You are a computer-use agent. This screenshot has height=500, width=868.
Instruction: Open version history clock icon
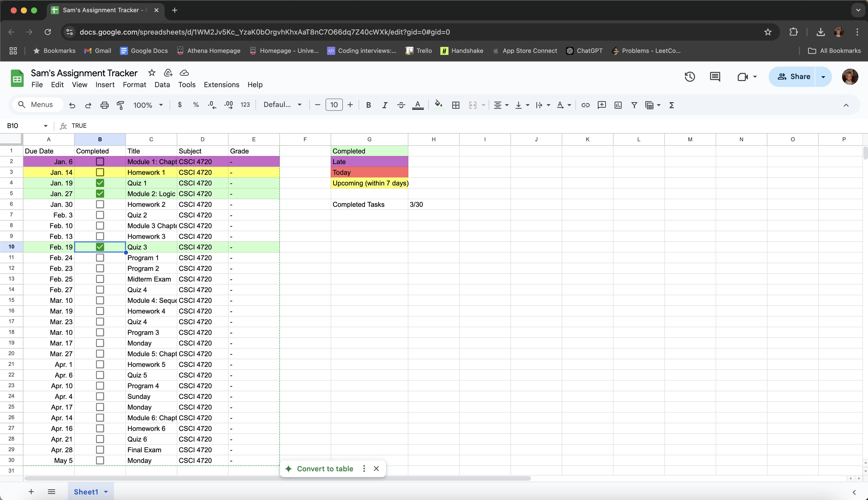689,76
